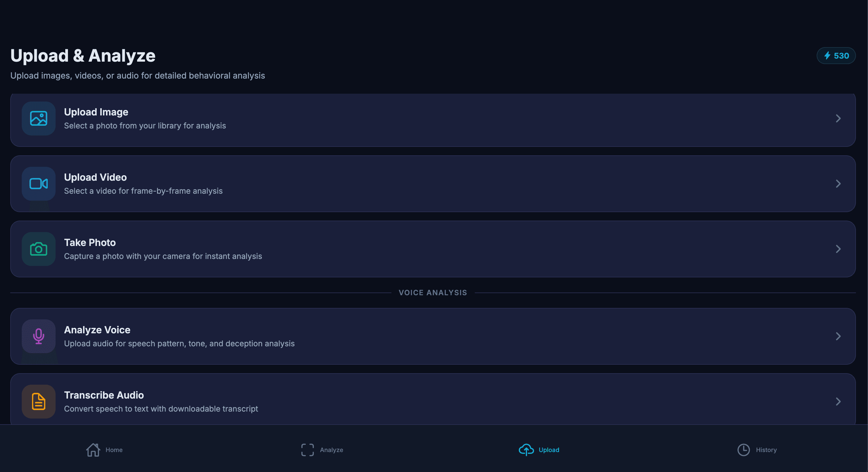Image resolution: width=868 pixels, height=472 pixels.
Task: Click the History clock icon
Action: [x=743, y=449]
